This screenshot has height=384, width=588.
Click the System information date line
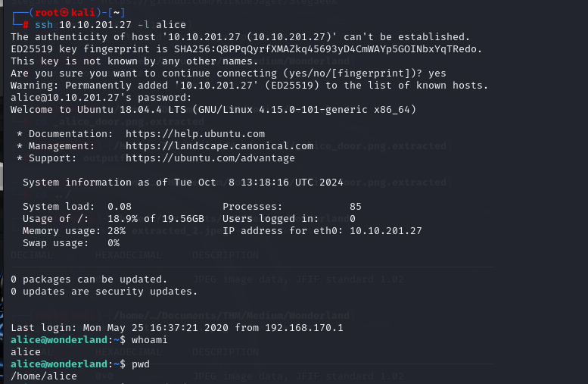pyautogui.click(x=174, y=183)
